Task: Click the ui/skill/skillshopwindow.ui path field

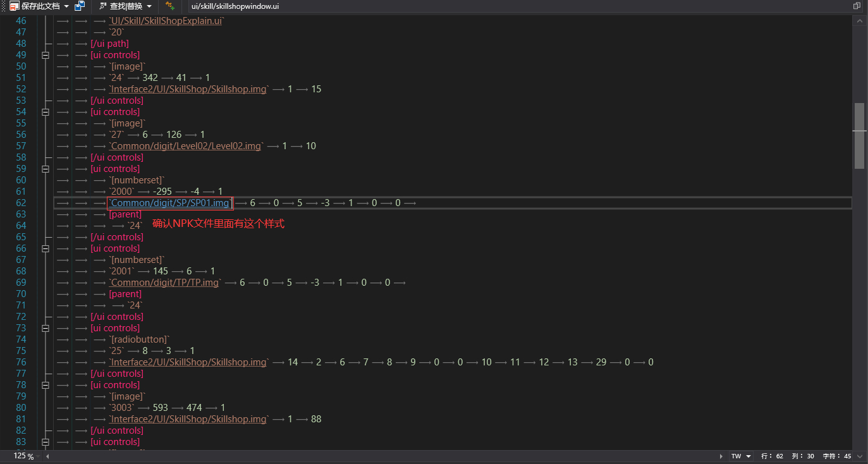Action: (x=235, y=6)
